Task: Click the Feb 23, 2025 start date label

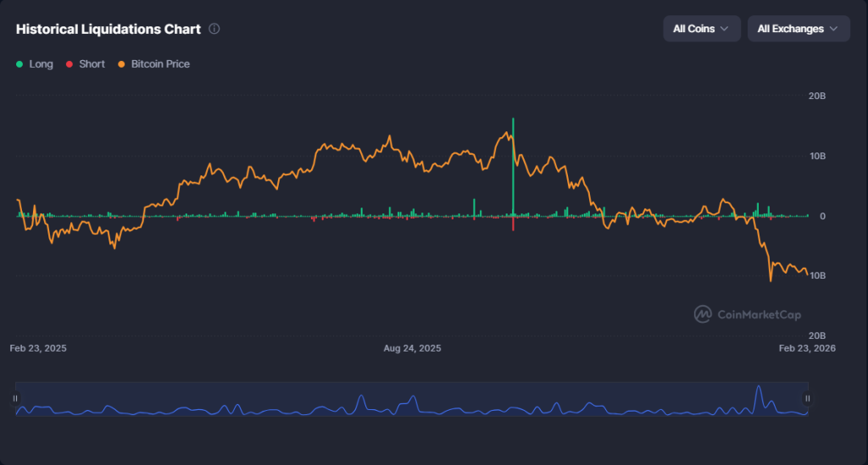Action: (x=38, y=348)
